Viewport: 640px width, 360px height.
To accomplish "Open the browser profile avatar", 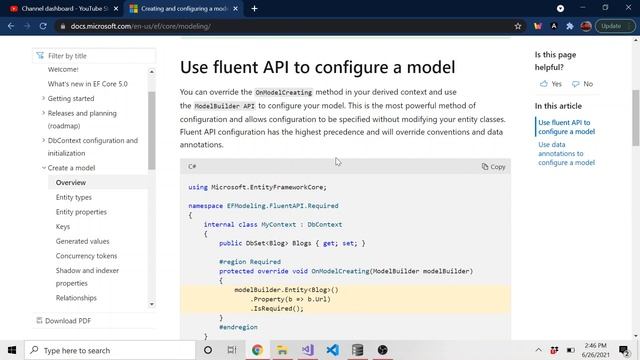I will [x=586, y=26].
